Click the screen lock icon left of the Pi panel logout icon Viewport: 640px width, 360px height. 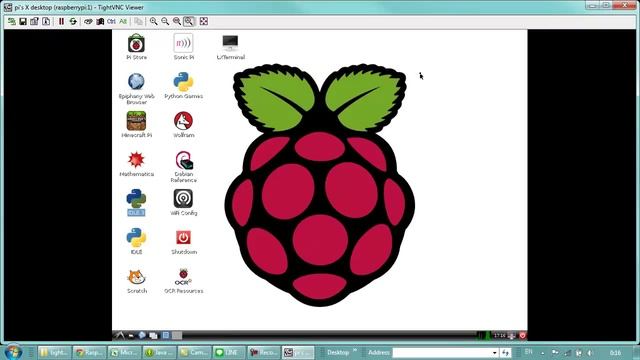(x=512, y=336)
